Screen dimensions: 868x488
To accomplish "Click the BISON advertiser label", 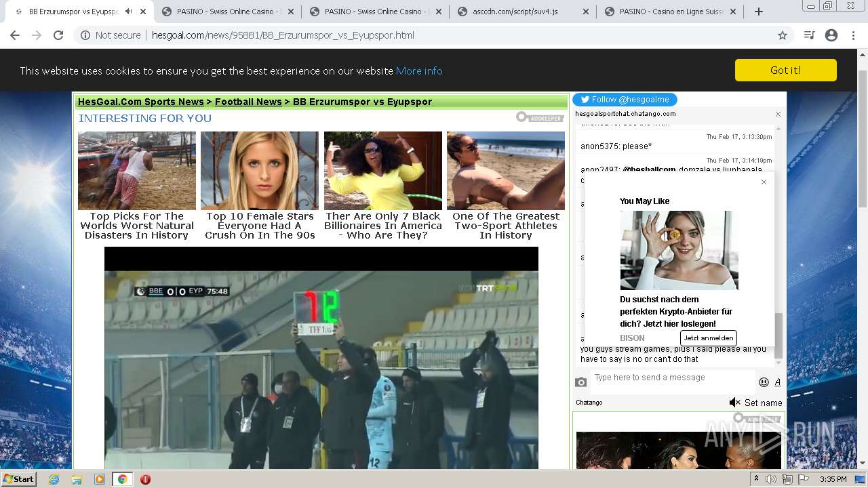I will tap(632, 338).
